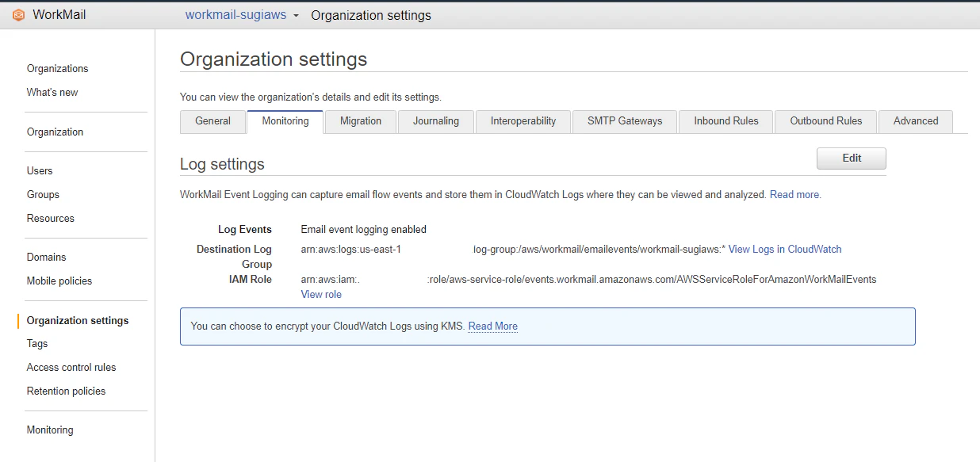Open the workmail-sugiaws organization dropdown arrow

[295, 16]
